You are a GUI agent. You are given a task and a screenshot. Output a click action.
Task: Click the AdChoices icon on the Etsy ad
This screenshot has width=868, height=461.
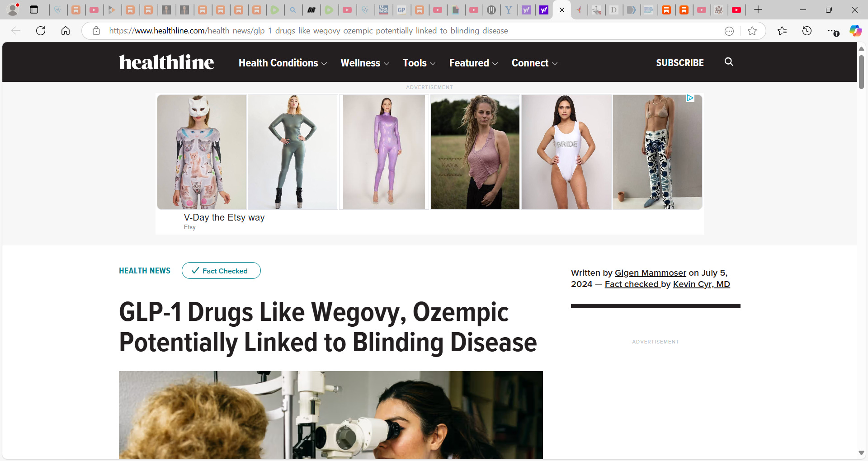tap(690, 98)
